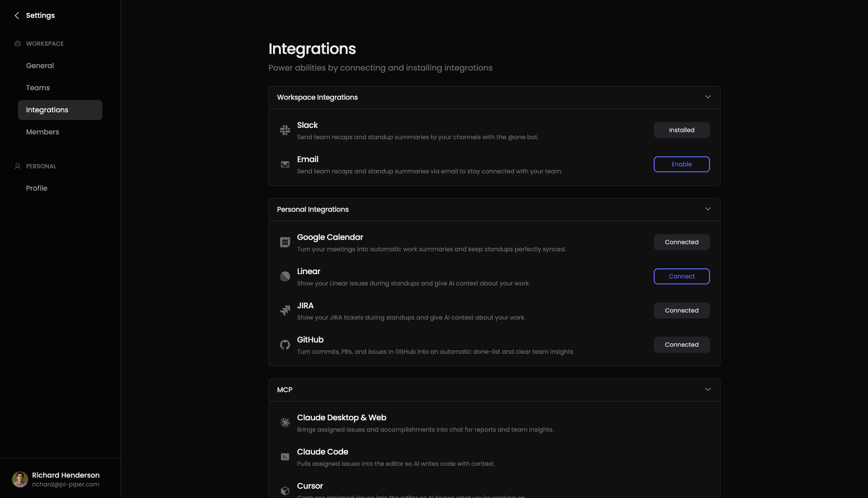Collapse the Personal Integrations chevron

click(708, 209)
